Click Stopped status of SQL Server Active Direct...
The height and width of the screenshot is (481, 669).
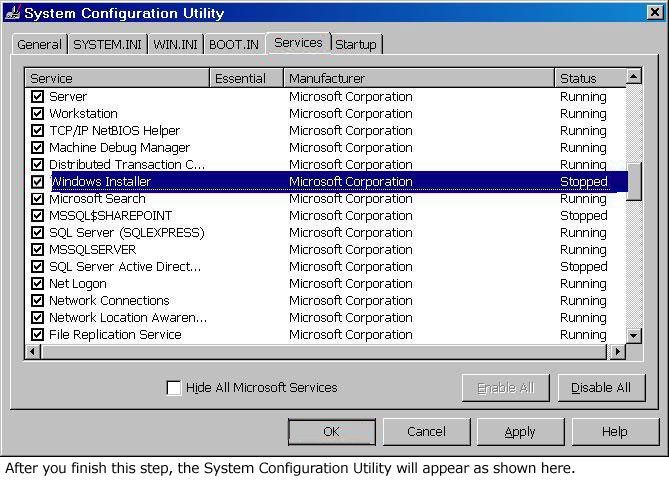584,266
